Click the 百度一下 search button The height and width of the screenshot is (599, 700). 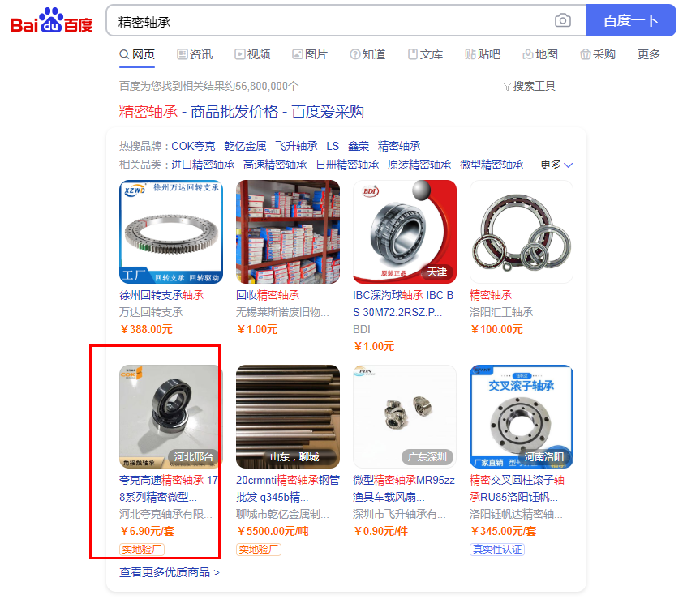click(631, 20)
